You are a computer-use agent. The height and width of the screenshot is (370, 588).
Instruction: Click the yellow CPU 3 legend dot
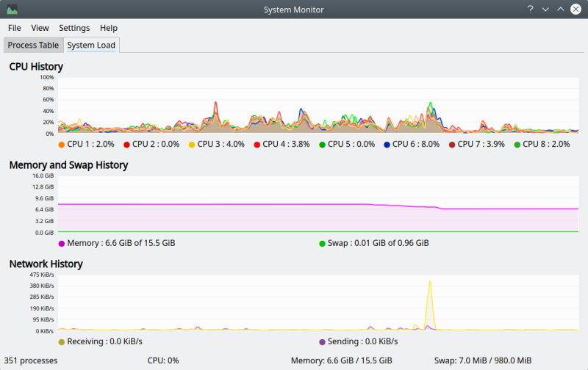(192, 145)
